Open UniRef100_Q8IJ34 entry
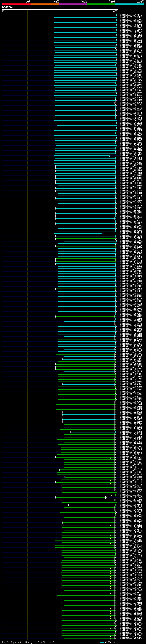146x644 pixels. coord(131,485)
